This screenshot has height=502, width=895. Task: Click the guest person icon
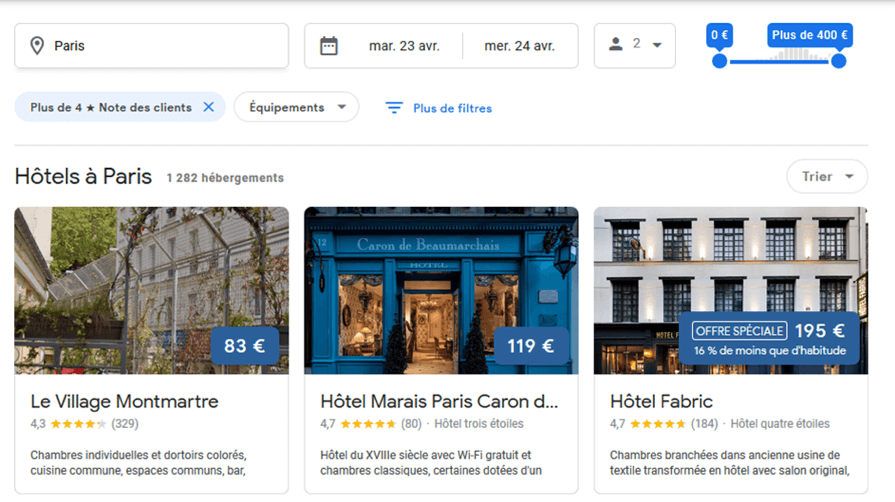(615, 44)
